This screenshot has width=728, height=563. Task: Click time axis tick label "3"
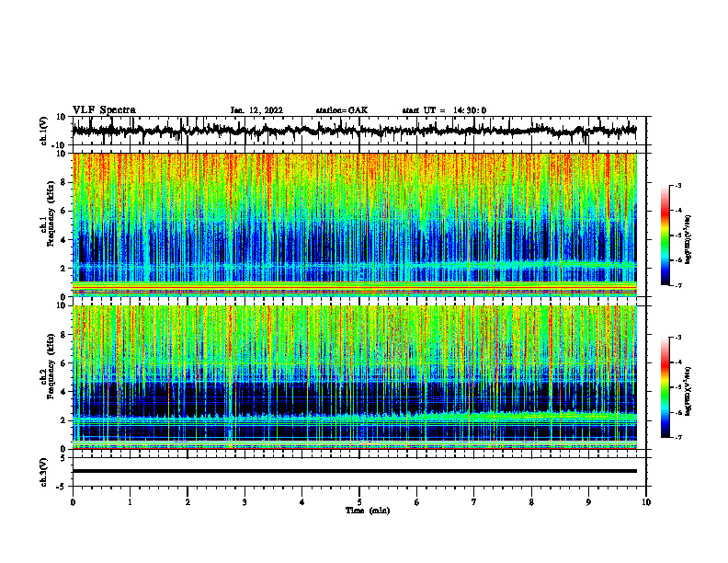pyautogui.click(x=245, y=502)
